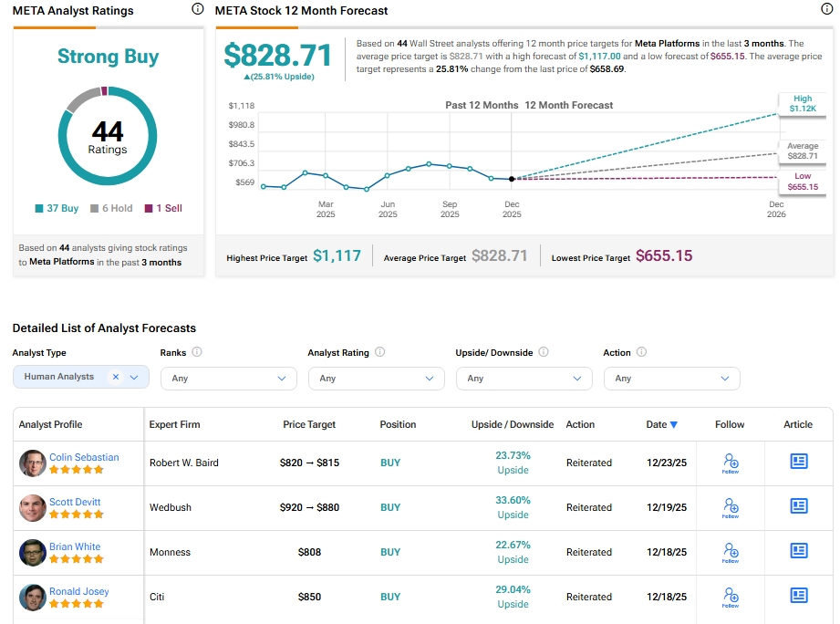Follow analyst Scott Devitt
Screen dimensions: 840x624
pyautogui.click(x=730, y=506)
